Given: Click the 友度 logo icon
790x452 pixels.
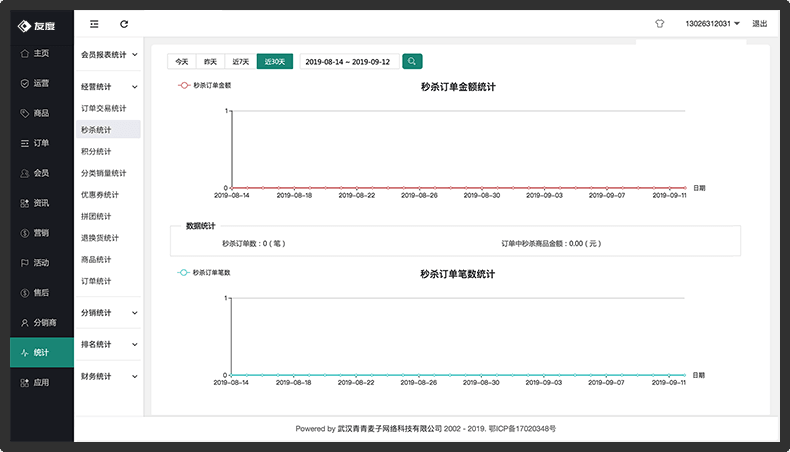Looking at the screenshot, I should tap(24, 26).
